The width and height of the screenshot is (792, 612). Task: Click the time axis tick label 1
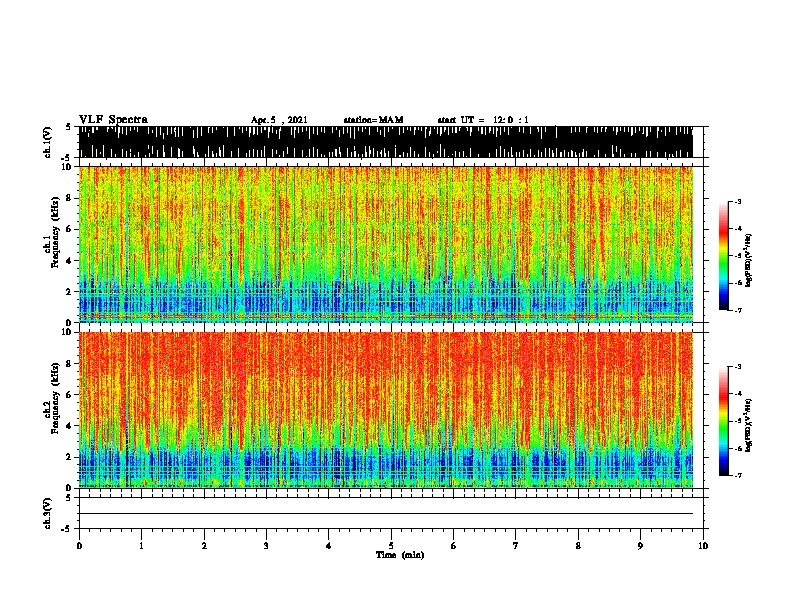(141, 546)
